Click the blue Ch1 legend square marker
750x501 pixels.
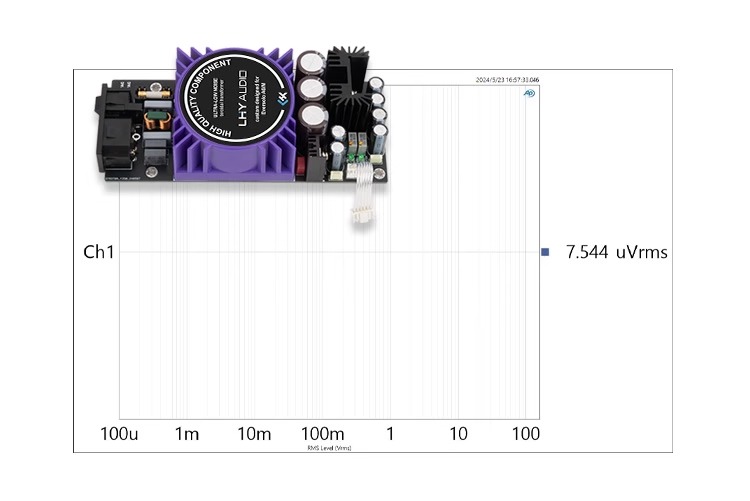tap(545, 253)
